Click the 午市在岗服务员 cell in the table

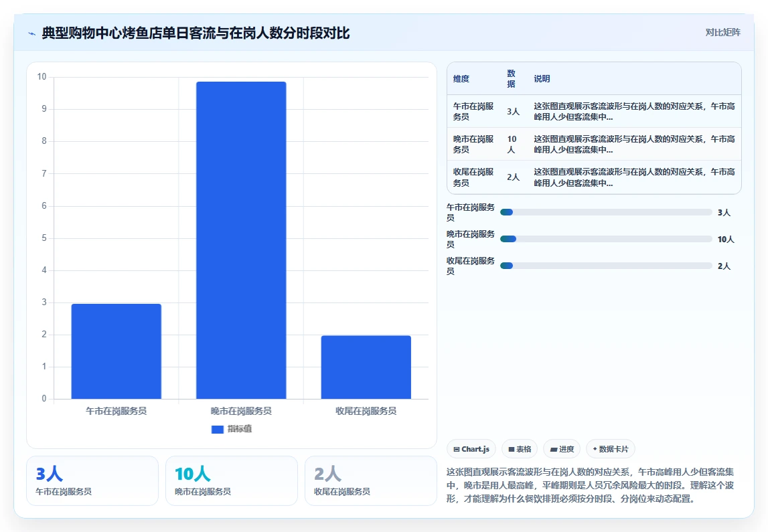pyautogui.click(x=473, y=112)
